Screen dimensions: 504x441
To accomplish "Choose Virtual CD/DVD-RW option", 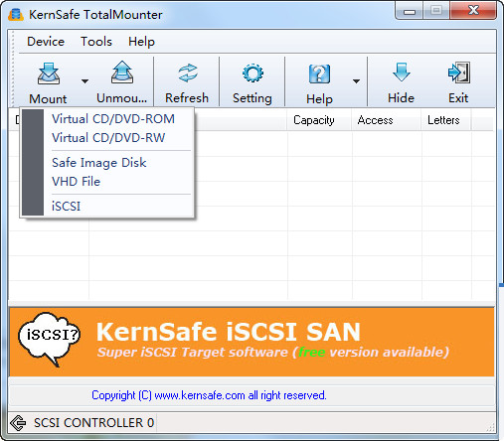I will tap(108, 138).
